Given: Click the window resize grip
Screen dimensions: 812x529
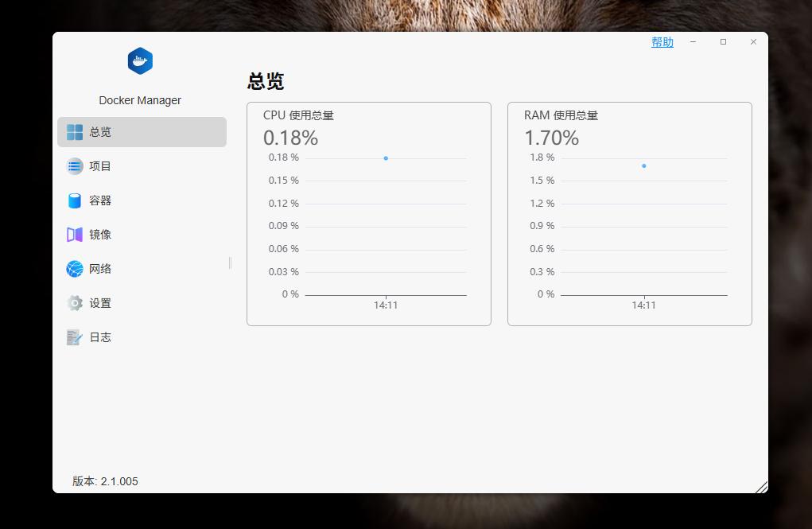Looking at the screenshot, I should pos(762,486).
